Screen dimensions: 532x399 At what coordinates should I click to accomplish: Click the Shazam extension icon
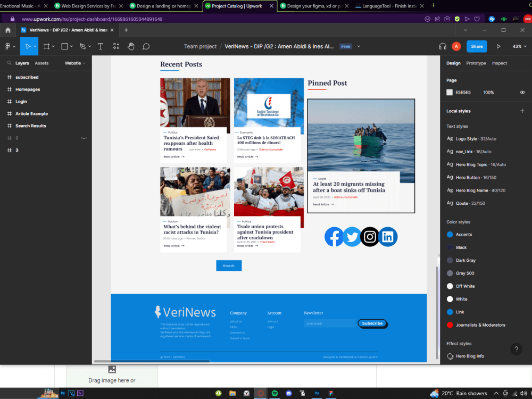coord(491,19)
